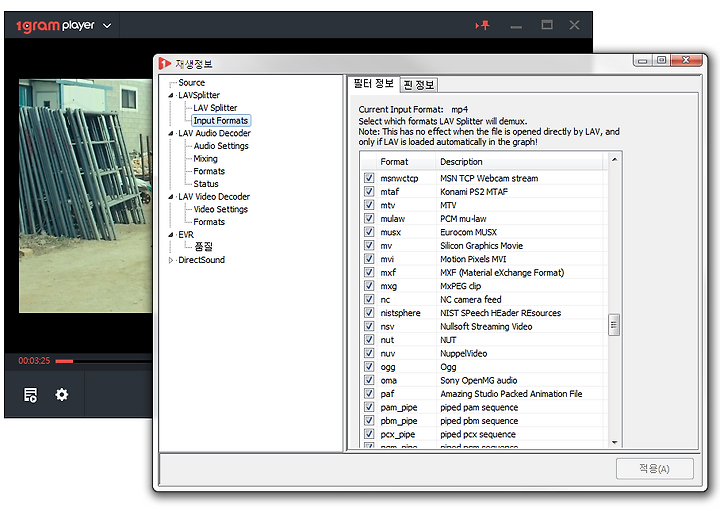This screenshot has height=515, width=720.
Task: Uncheck the mxf format checkbox
Action: 369,272
